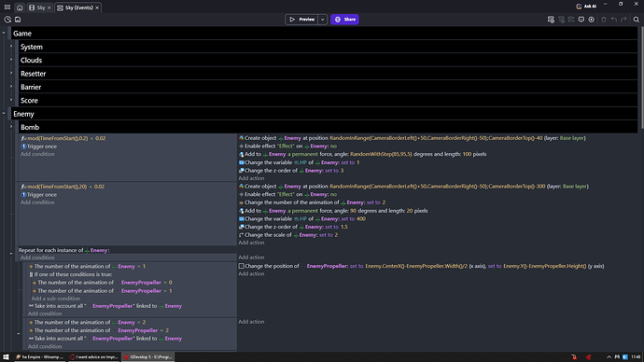Viewport: 644px width, 362px height.
Task: Show hidden system tray icons
Action: pos(609,357)
